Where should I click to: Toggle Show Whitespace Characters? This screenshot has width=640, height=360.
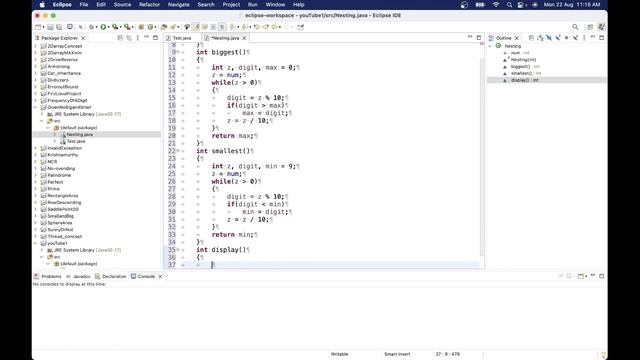pyautogui.click(x=222, y=27)
